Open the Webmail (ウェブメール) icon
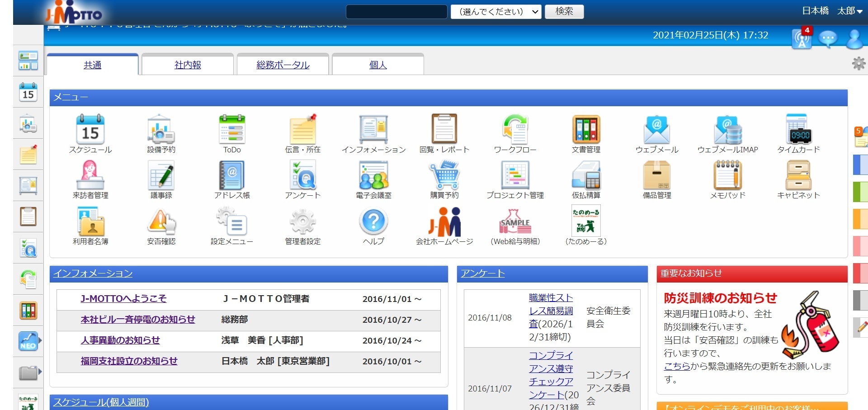868x410 pixels. click(656, 129)
